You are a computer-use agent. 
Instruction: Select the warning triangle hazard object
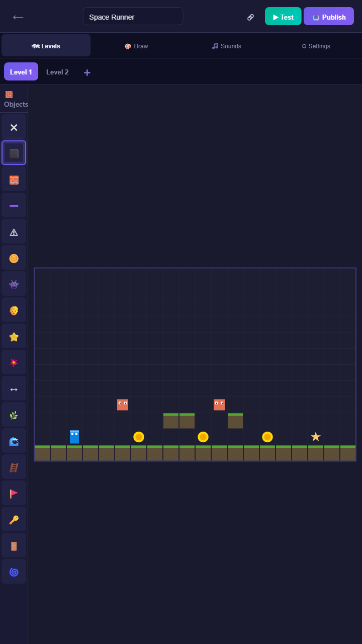tap(14, 232)
